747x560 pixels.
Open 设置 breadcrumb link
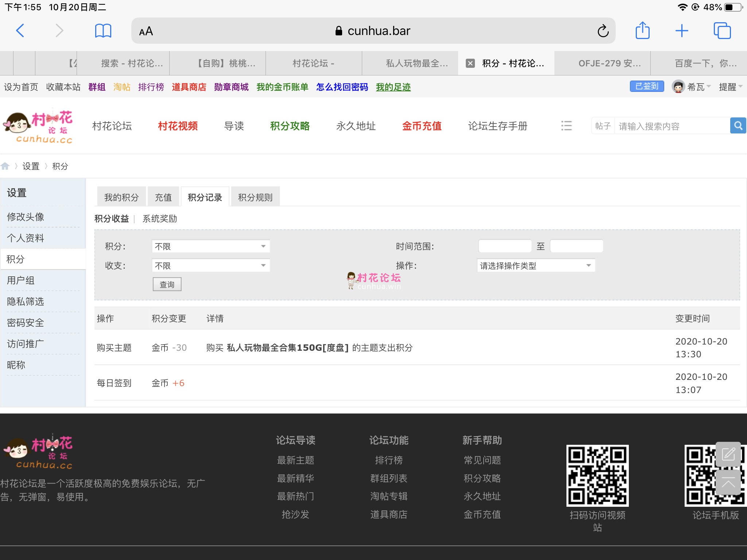pos(31,166)
